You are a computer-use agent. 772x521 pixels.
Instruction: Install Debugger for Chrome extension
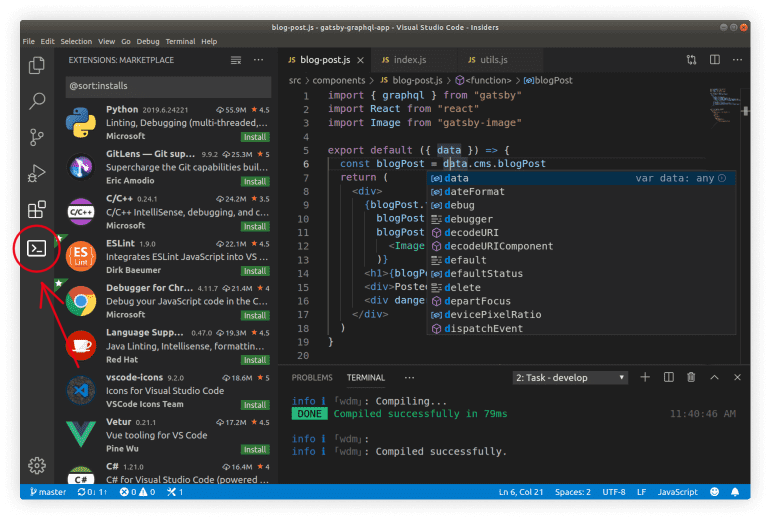255,316
